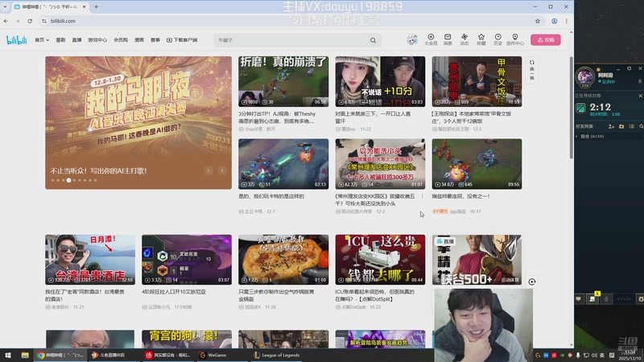
Task: Open the 以为能洗小头 video thumbnail
Action: point(380,164)
